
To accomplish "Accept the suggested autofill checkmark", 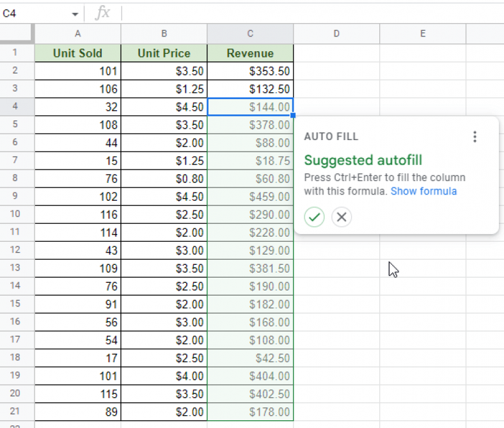I will (314, 217).
